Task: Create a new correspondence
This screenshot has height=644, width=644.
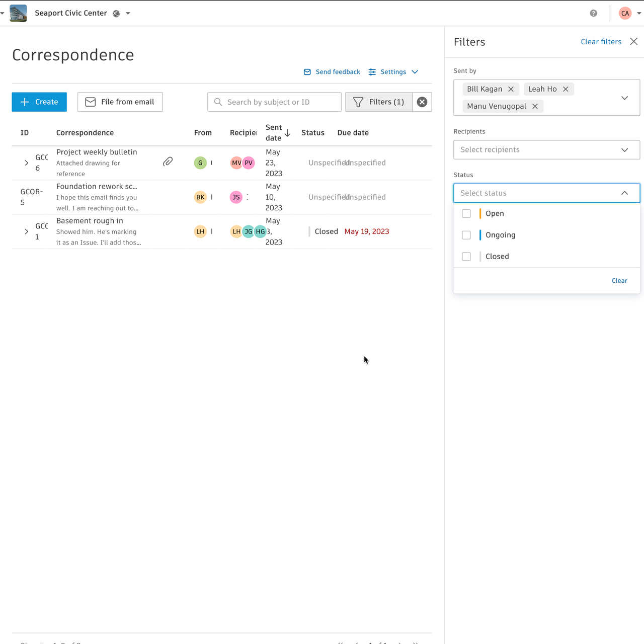Action: 39,102
